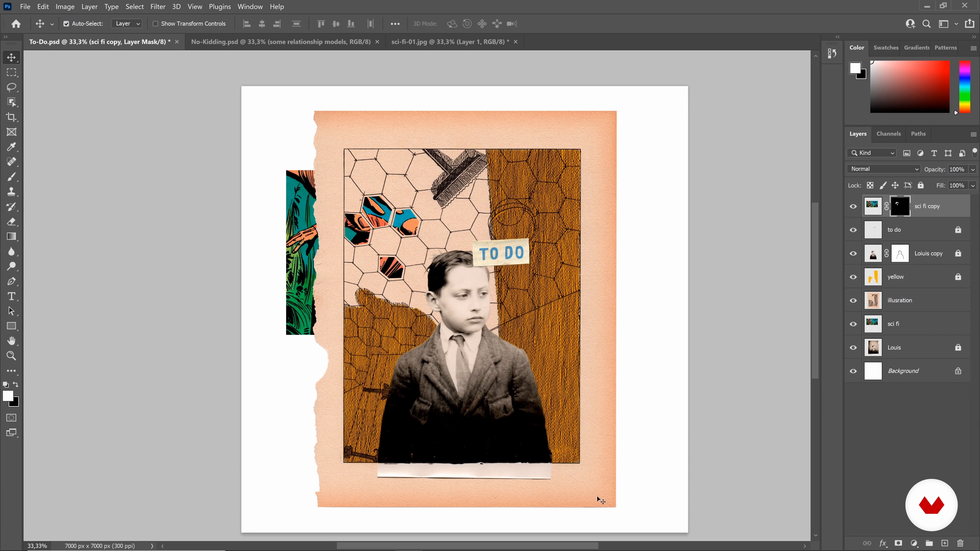Screen dimensions: 980x551
Task: Select the Crop tool
Action: (11, 117)
